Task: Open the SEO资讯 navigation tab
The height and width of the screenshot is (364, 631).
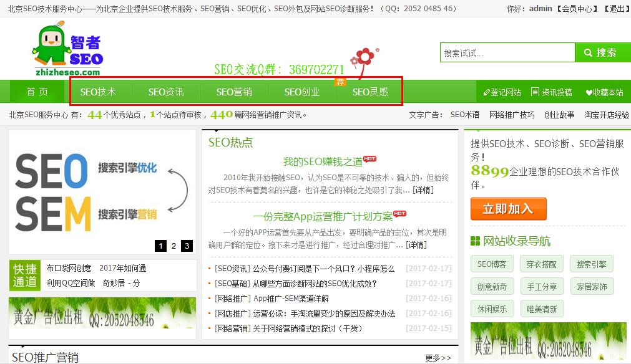Action: tap(165, 92)
